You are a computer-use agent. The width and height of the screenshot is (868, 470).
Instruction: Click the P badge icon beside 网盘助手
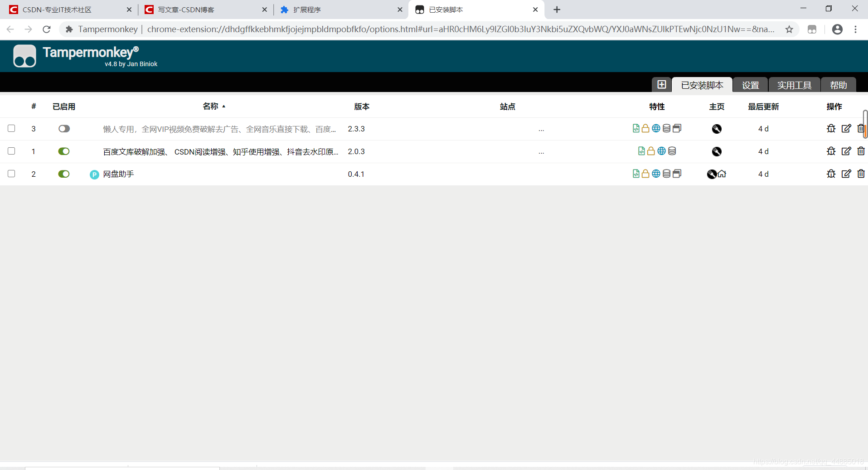pyautogui.click(x=94, y=174)
